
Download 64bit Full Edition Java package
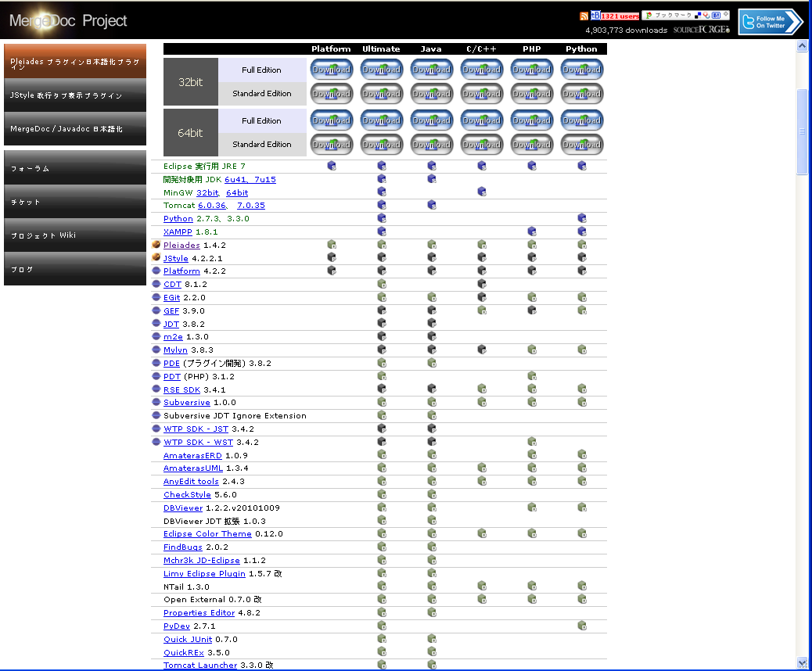pos(431,120)
